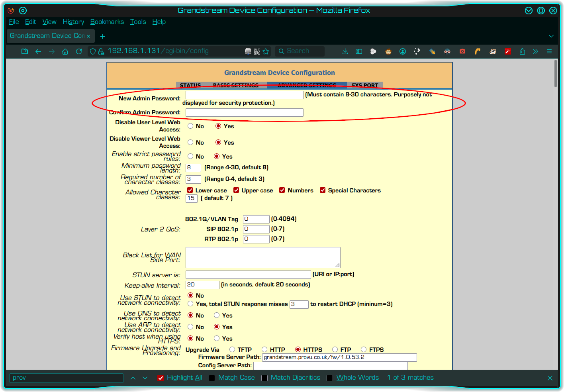
Task: Click the Reload page icon
Action: (79, 51)
